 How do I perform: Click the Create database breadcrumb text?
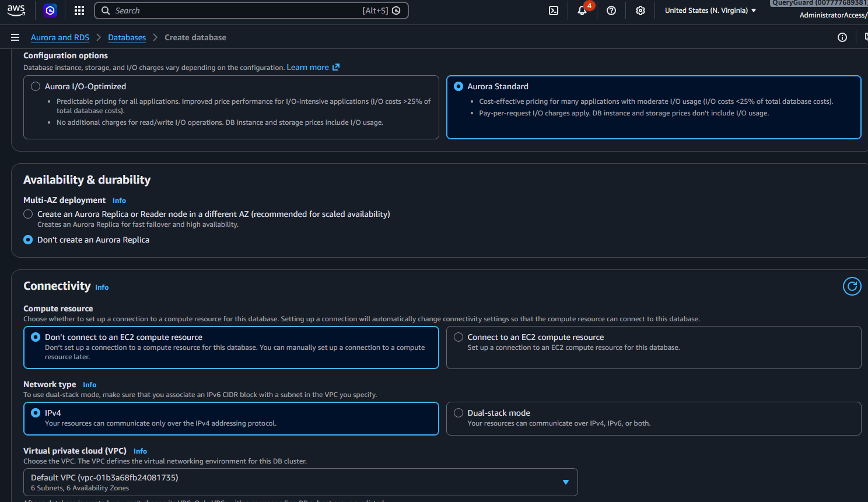pos(195,37)
